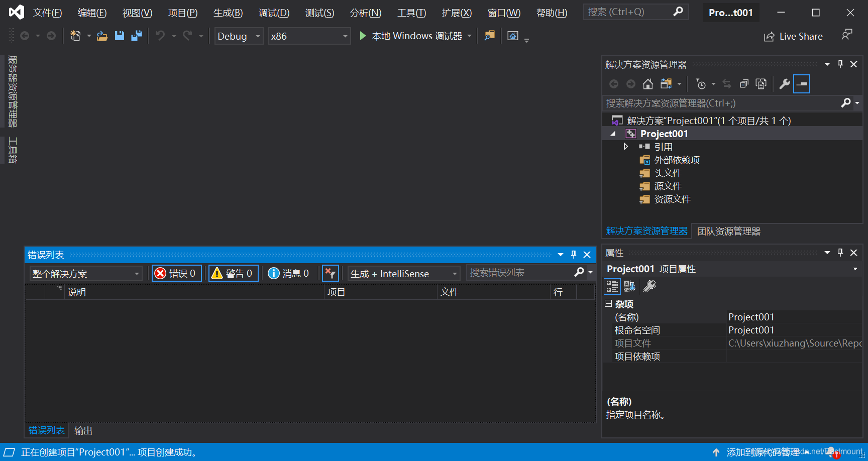Click the Undo arrow icon
The width and height of the screenshot is (868, 461).
[x=160, y=36]
